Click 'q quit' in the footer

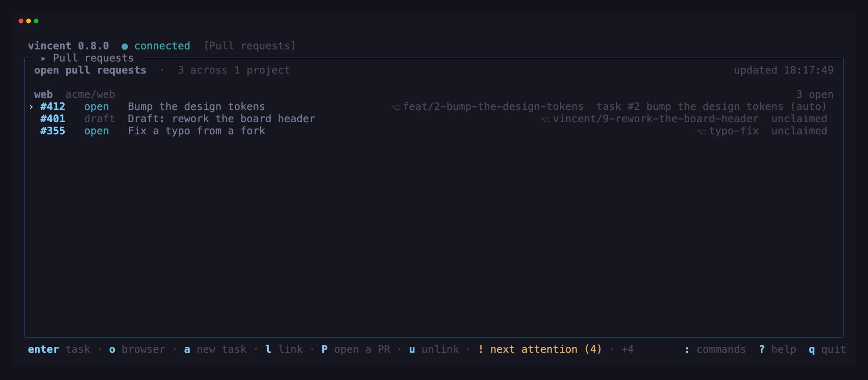pyautogui.click(x=827, y=350)
